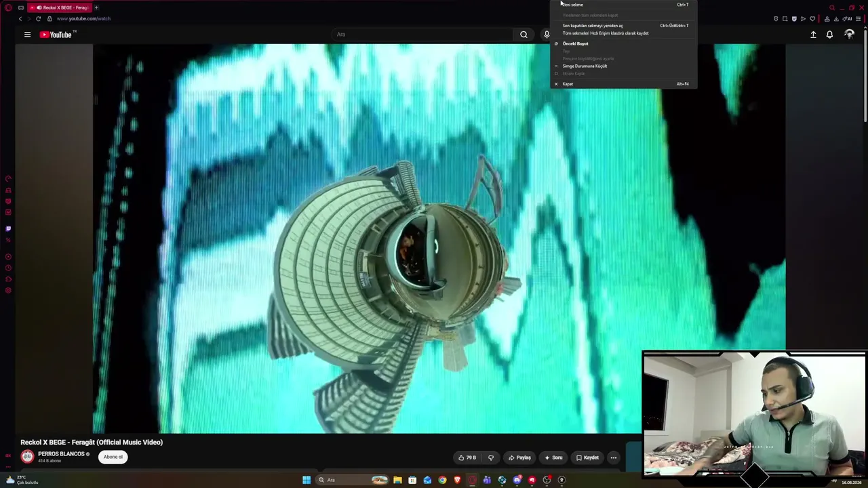Screen dimensions: 868x488
Task: Go back to the previous page
Action: 20,19
